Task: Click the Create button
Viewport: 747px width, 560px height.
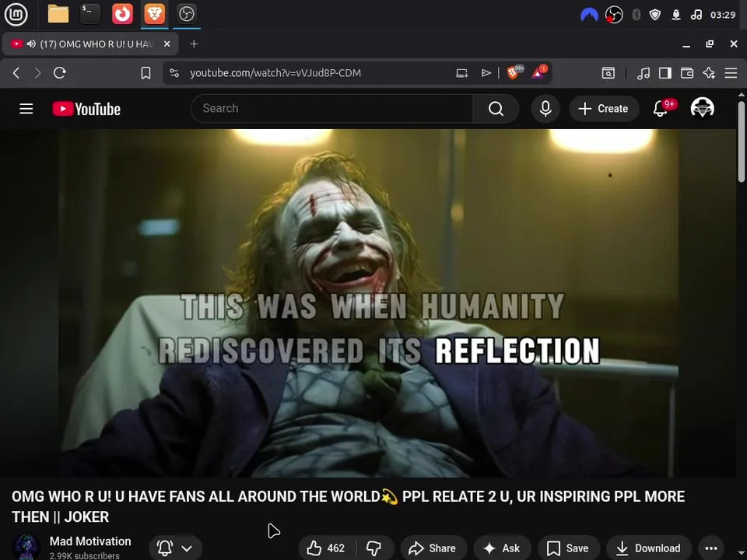Action: (604, 109)
